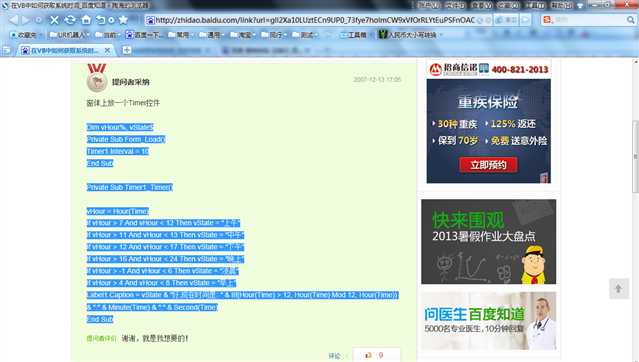Open the 百度一下 bookmark

pyautogui.click(x=144, y=35)
